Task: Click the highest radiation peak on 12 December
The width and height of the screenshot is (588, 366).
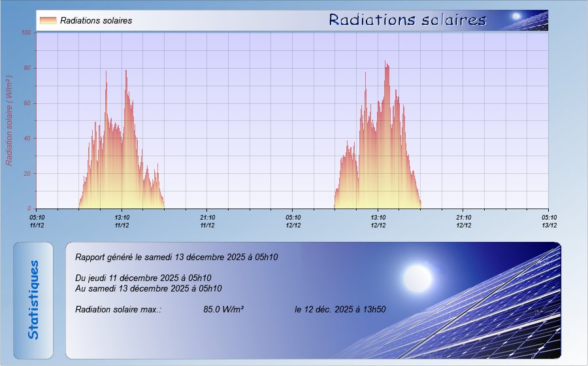Action: (x=385, y=62)
